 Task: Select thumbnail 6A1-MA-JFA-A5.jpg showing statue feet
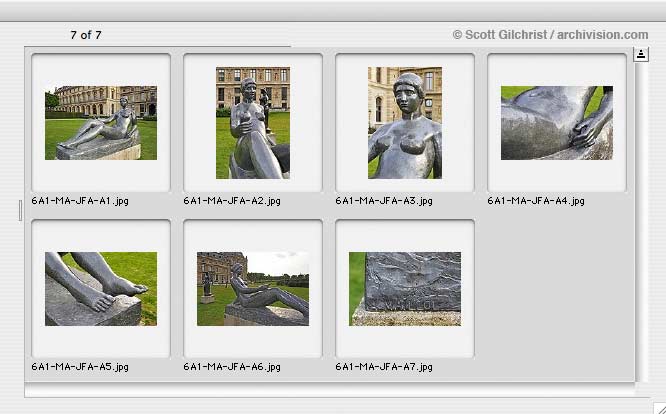point(101,289)
